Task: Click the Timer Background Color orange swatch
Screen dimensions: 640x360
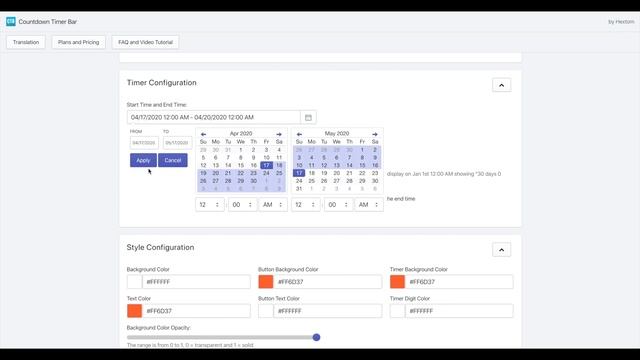Action: pyautogui.click(x=397, y=282)
